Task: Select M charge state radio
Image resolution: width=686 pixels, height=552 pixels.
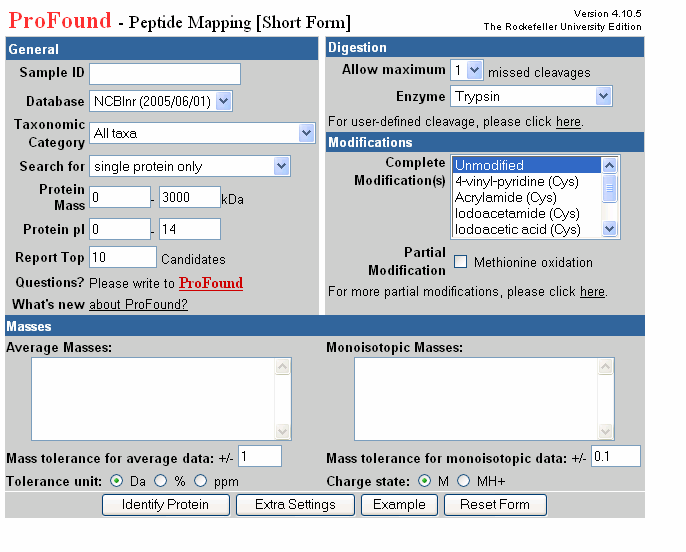Action: point(424,481)
